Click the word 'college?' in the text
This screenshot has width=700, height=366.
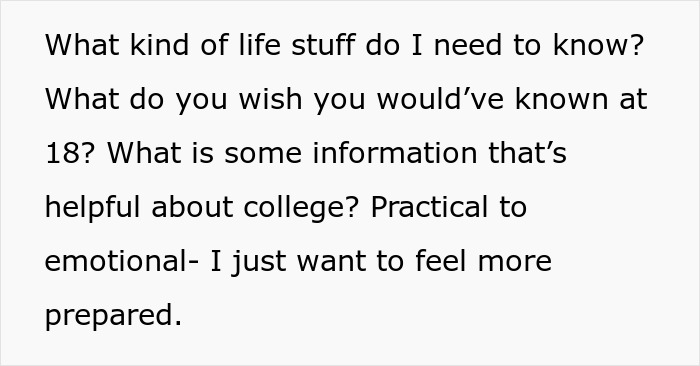coord(301,207)
